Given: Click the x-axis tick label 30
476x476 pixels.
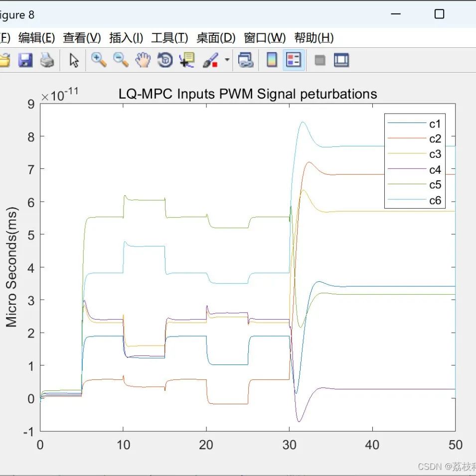Looking at the screenshot, I should pyautogui.click(x=289, y=445).
